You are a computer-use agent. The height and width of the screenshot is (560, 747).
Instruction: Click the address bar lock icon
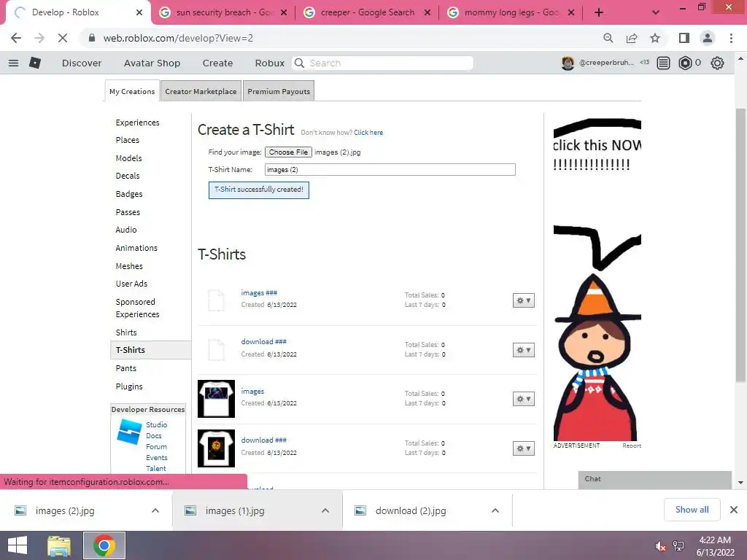click(x=92, y=38)
